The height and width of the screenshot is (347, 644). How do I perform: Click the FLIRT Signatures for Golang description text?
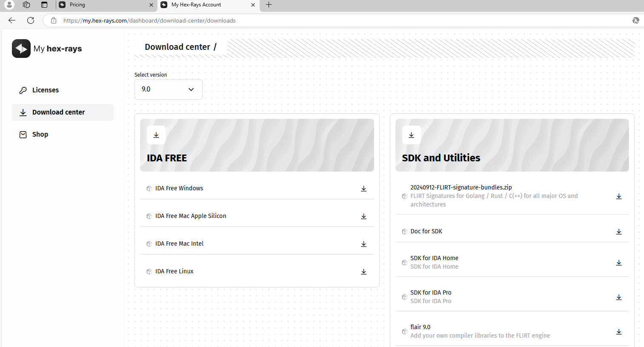tap(494, 200)
